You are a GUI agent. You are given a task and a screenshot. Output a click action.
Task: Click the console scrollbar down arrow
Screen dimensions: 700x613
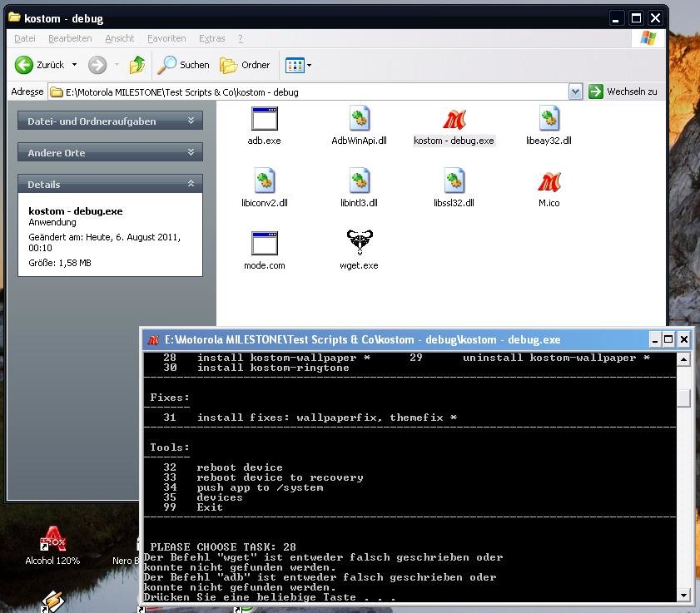(683, 595)
